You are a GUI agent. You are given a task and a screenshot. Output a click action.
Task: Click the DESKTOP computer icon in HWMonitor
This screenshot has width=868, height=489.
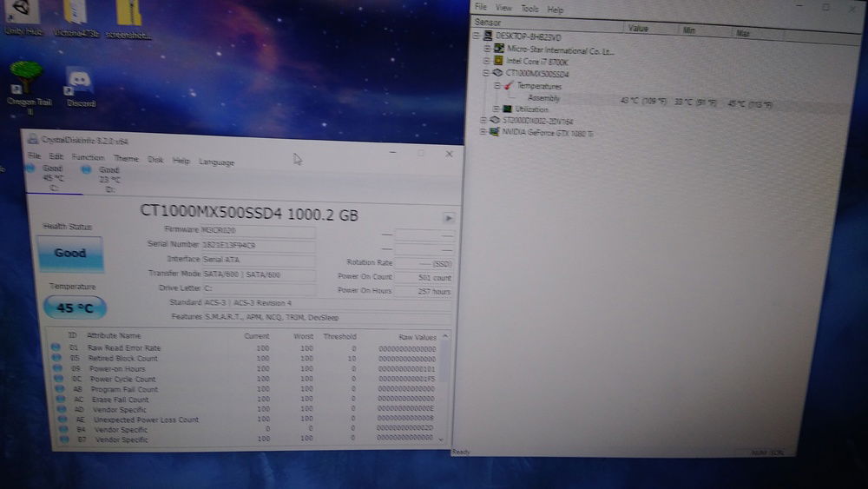[488, 36]
